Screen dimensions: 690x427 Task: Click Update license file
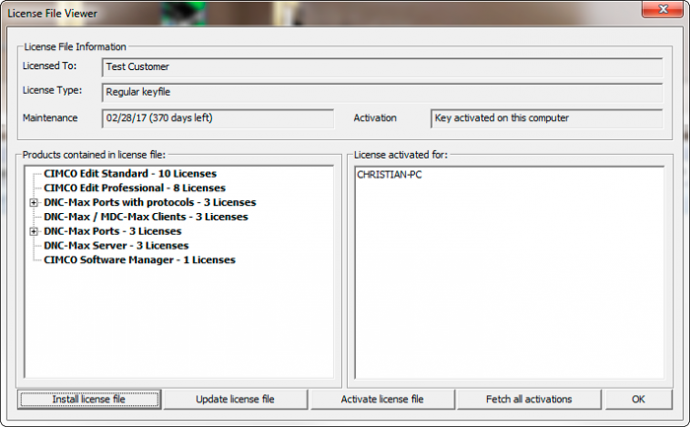tap(235, 399)
